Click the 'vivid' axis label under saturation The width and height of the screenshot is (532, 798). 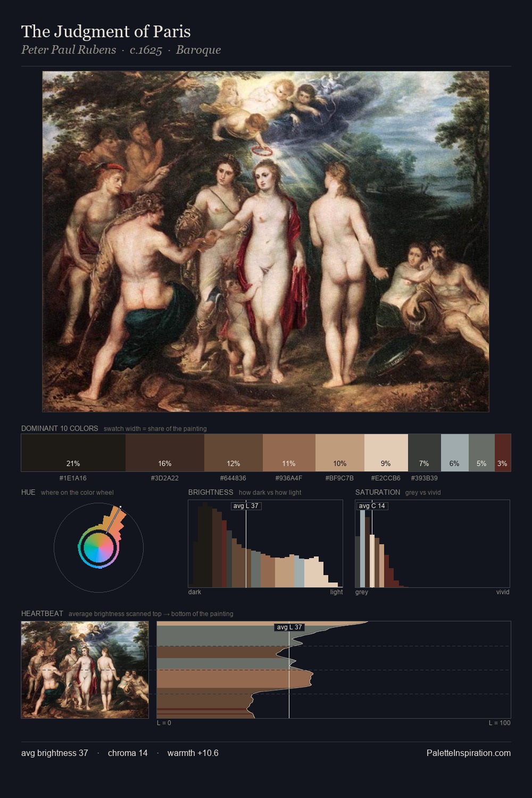tap(503, 592)
